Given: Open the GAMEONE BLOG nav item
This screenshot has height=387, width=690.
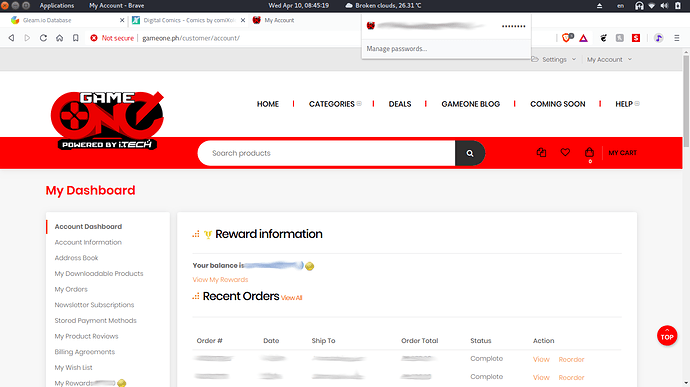Looking at the screenshot, I should [x=470, y=104].
